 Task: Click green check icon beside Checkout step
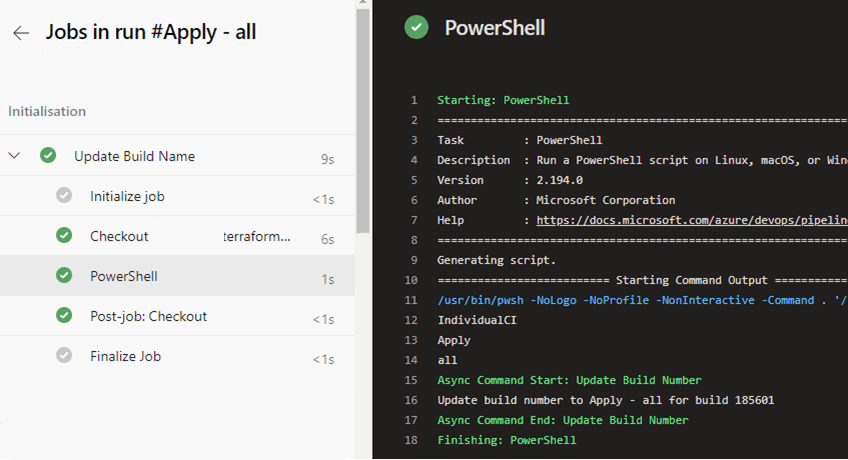pos(64,236)
